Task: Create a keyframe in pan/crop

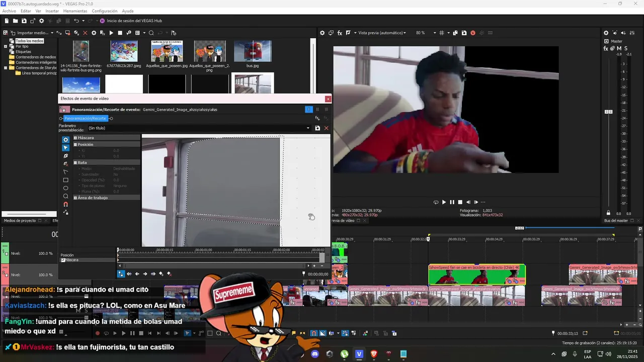Action: [162, 274]
